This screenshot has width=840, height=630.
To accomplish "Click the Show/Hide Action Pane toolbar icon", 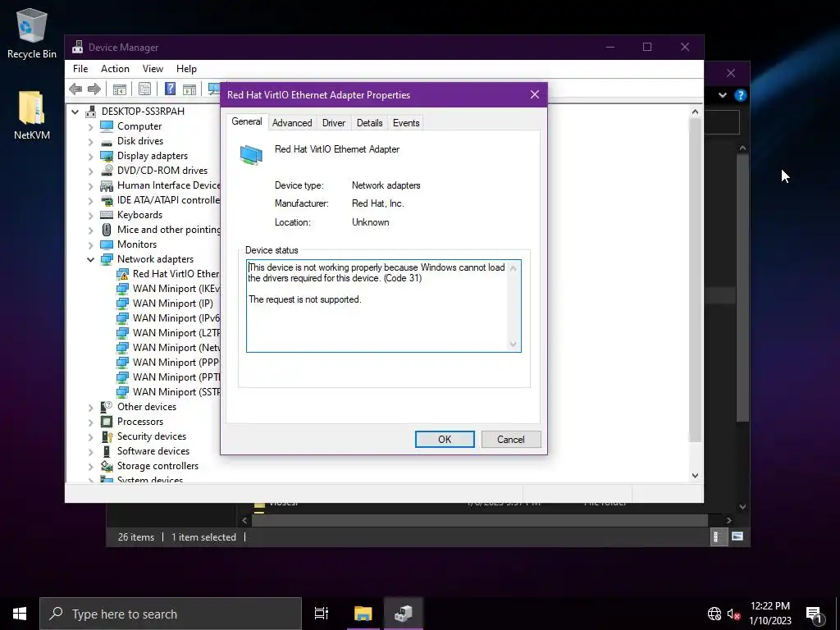I will point(189,89).
